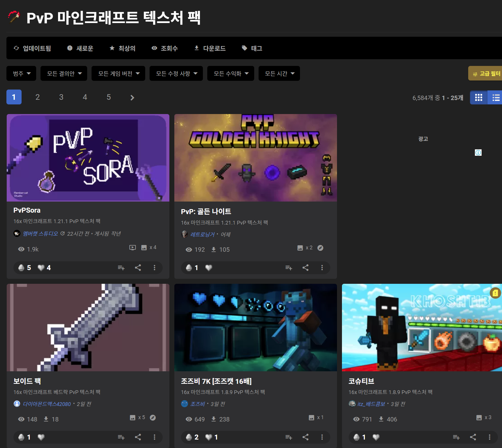Go to next page with arrow
Viewport: 502px width, 448px height.
pos(132,97)
